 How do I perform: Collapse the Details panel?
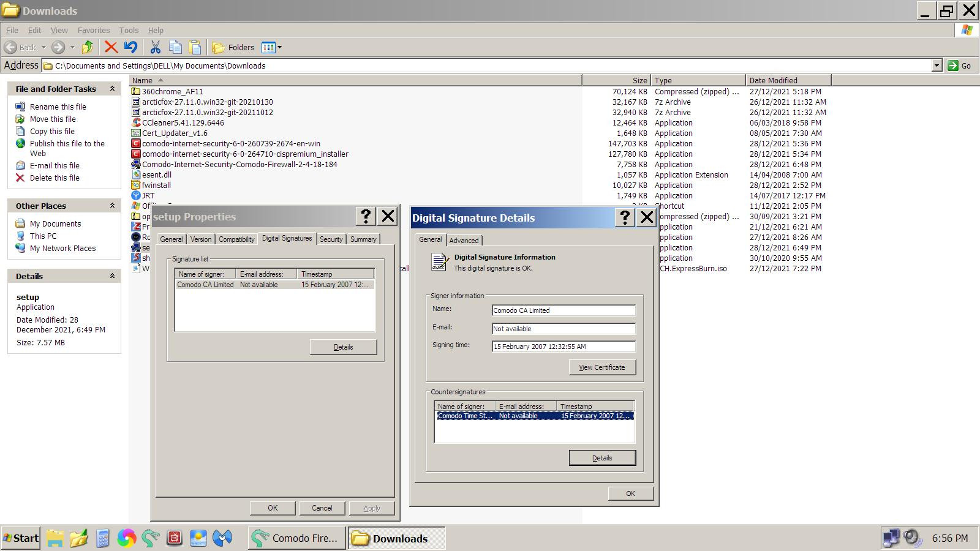coord(112,276)
